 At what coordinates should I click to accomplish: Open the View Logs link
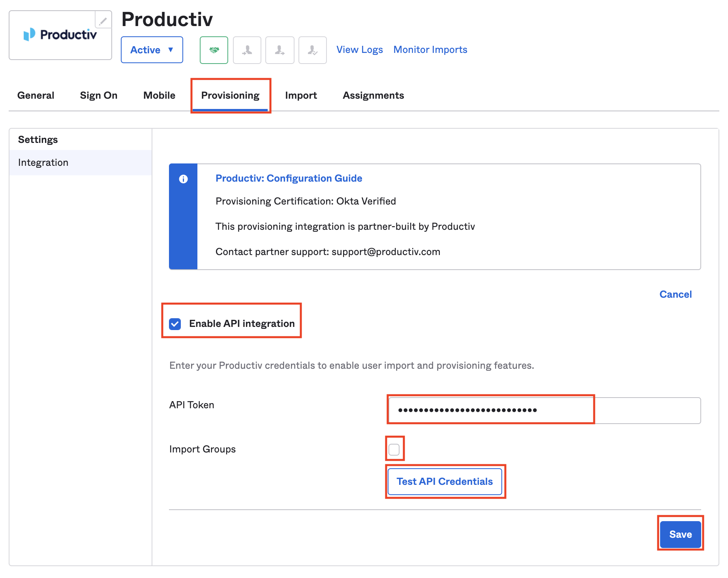pos(359,50)
